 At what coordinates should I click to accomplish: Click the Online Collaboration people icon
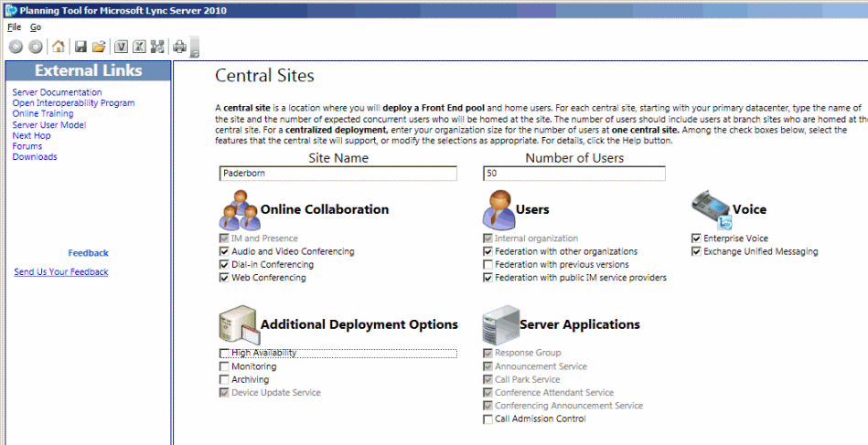pyautogui.click(x=239, y=210)
